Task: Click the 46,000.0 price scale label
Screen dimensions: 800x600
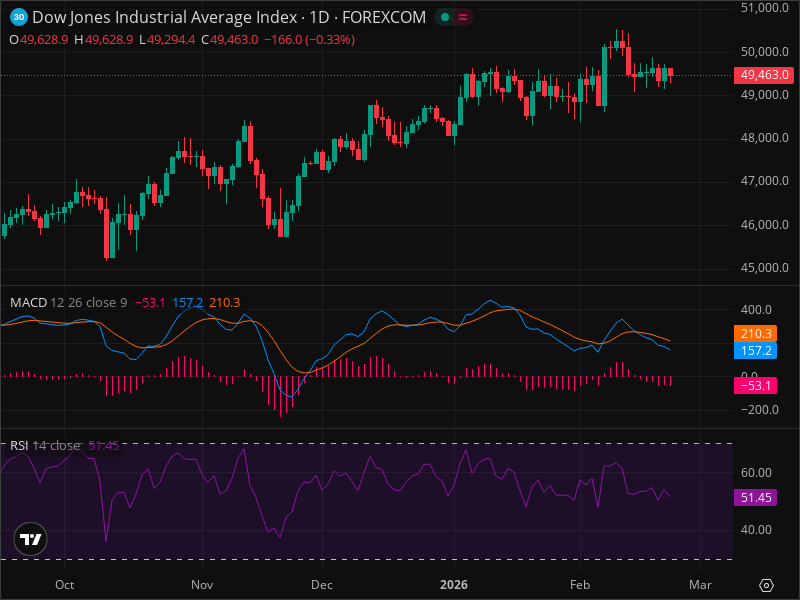Action: click(x=765, y=225)
